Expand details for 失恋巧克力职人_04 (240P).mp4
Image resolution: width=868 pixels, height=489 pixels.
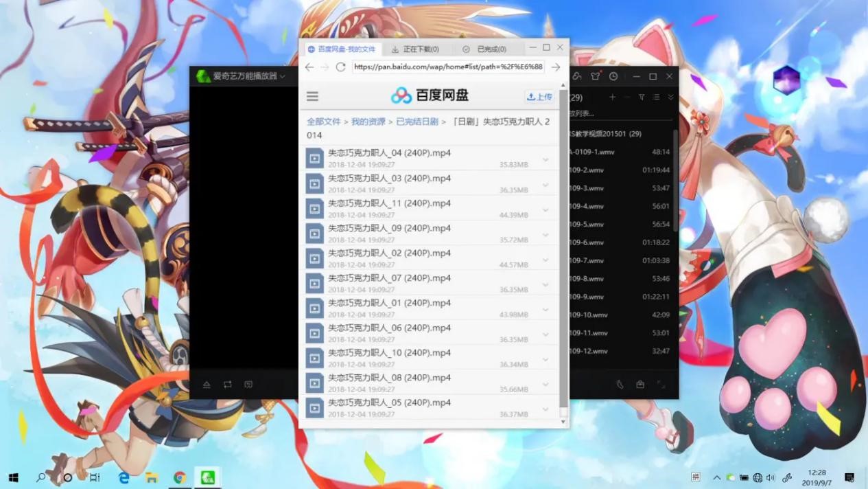(x=545, y=158)
